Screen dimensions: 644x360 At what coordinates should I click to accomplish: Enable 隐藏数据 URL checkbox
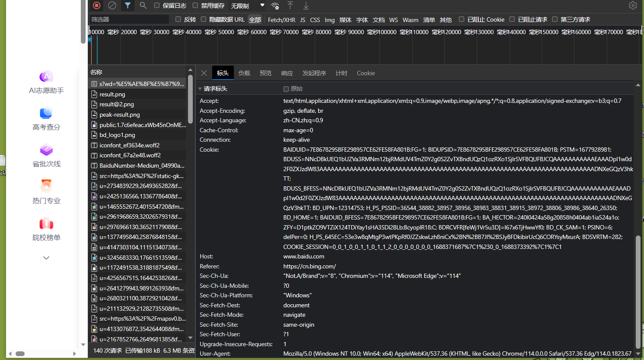pyautogui.click(x=204, y=19)
